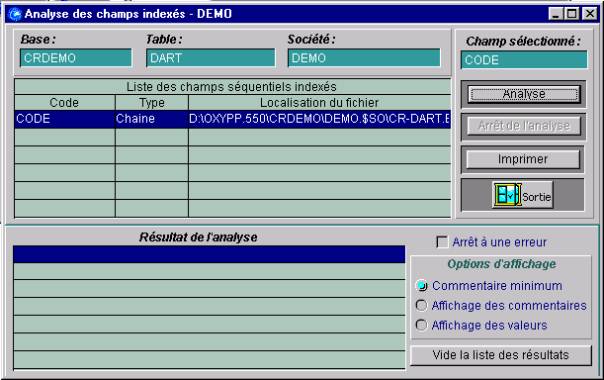
Task: Click the Chaine type cell
Action: click(x=152, y=119)
